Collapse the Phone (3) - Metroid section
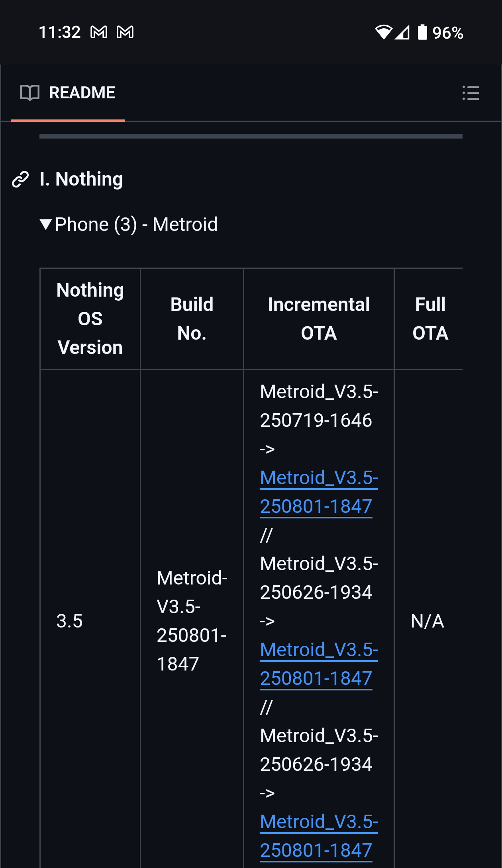The width and height of the screenshot is (502, 868). (x=46, y=224)
